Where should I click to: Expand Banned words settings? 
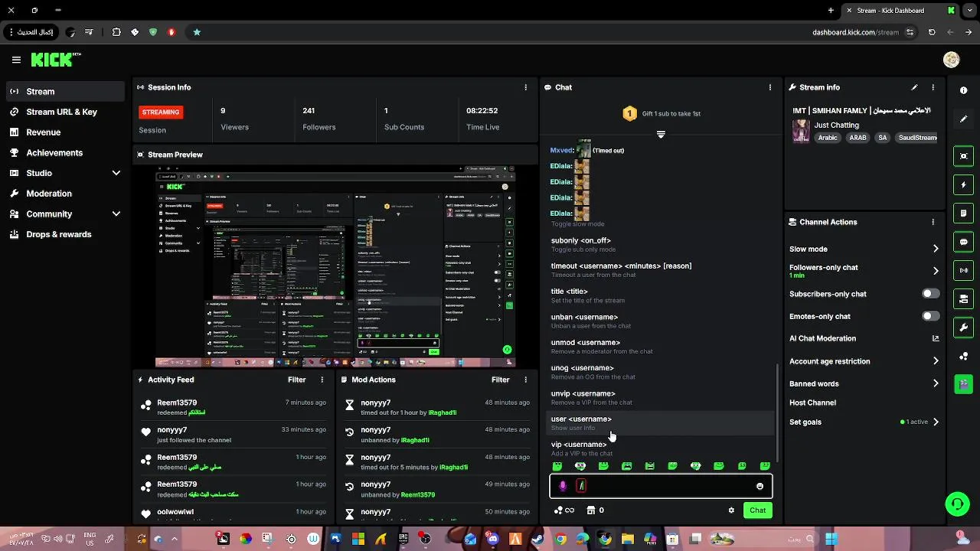(935, 383)
